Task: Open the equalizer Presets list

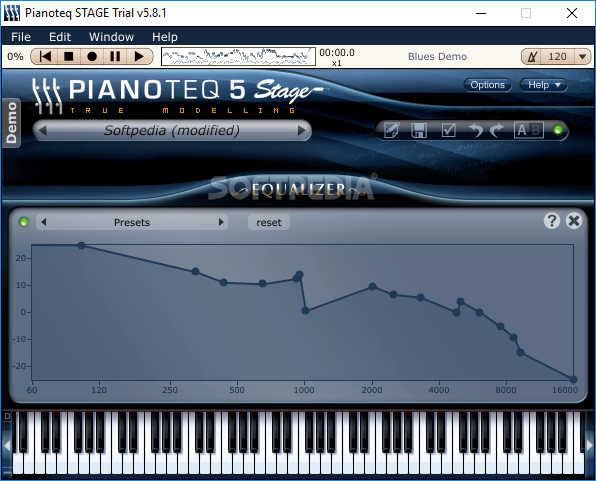Action: [132, 222]
